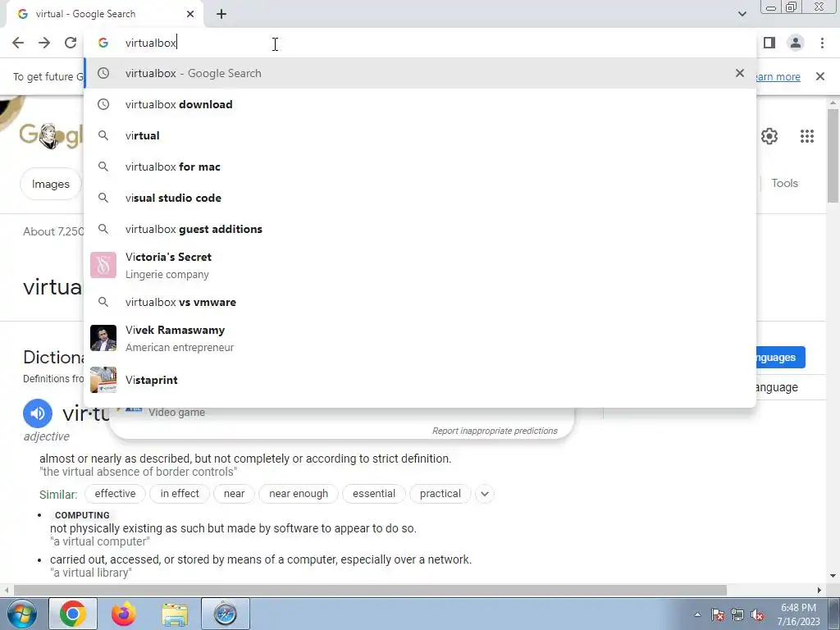Open the Chrome profile avatar
Image resolution: width=840 pixels, height=630 pixels.
(x=796, y=43)
